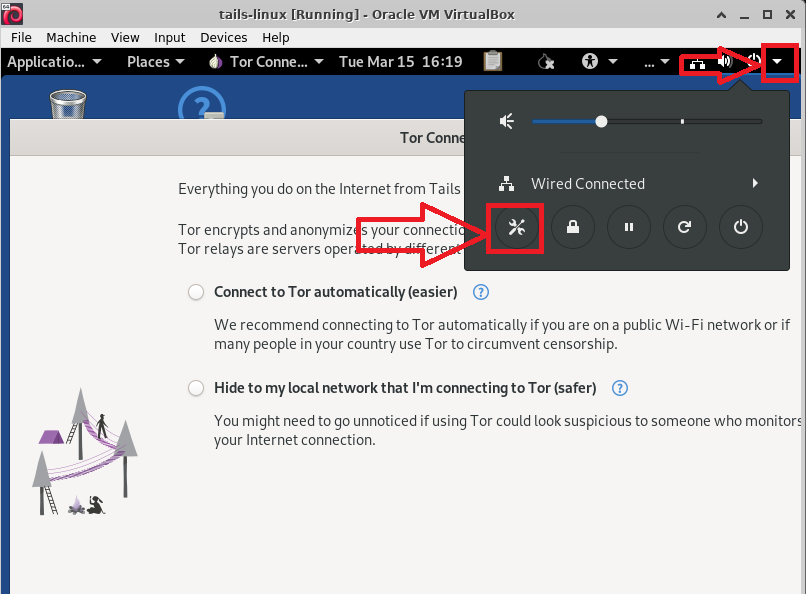This screenshot has width=806, height=594.
Task: Open the Help menu
Action: coord(276,38)
